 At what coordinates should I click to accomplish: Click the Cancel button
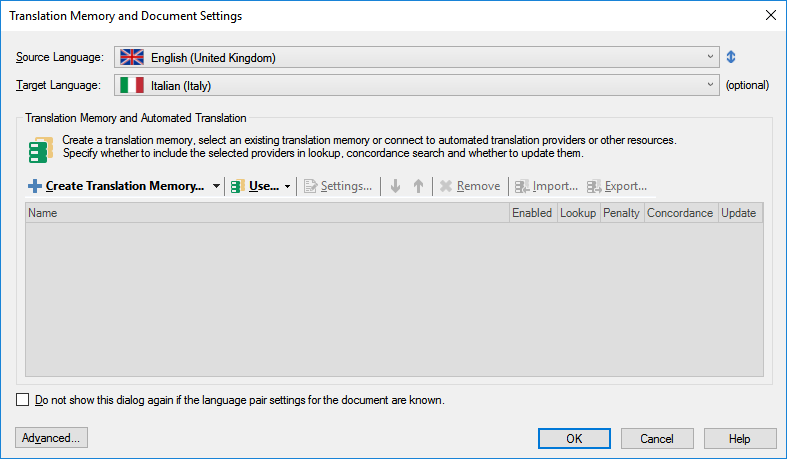coord(657,438)
